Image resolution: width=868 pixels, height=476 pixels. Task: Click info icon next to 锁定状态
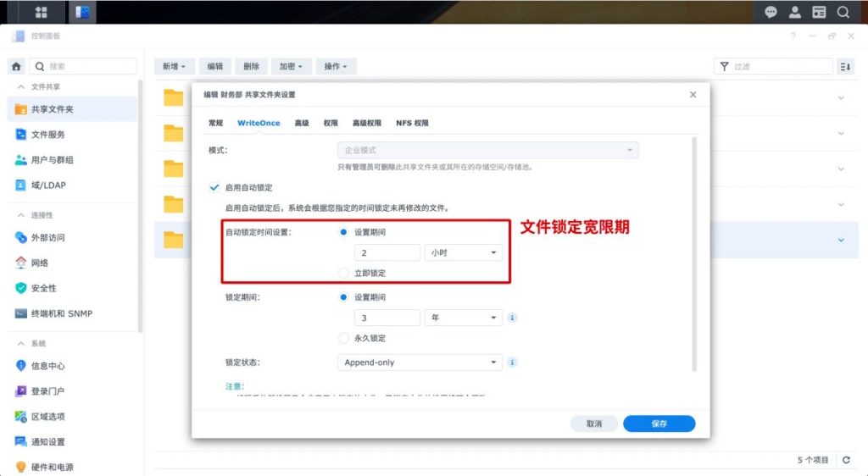(x=512, y=363)
